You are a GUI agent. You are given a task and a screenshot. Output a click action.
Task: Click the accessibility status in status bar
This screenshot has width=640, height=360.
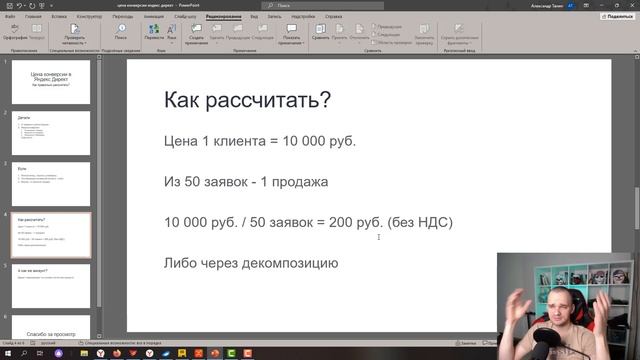(x=120, y=343)
